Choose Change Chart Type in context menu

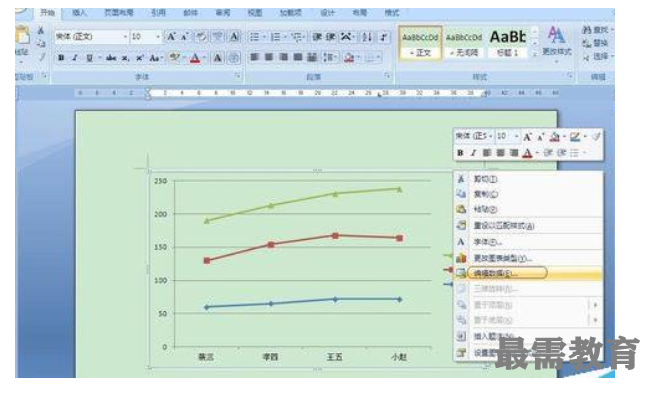528,258
